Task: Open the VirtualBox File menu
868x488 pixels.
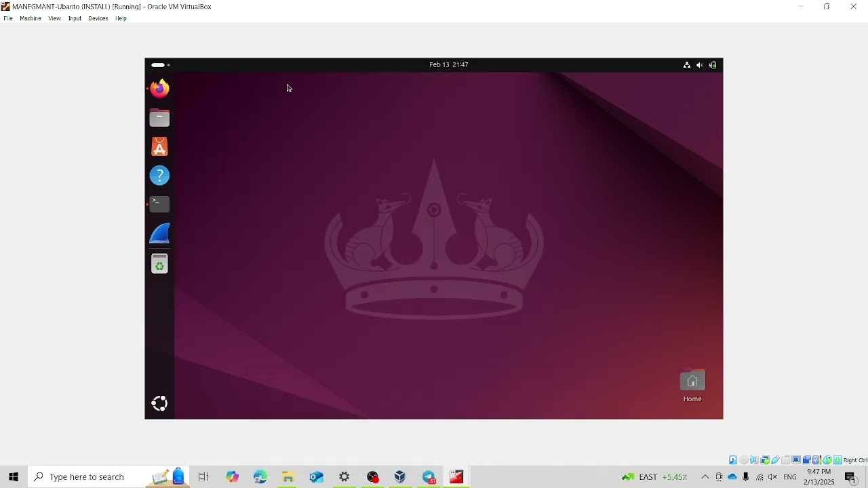Action: 8,19
